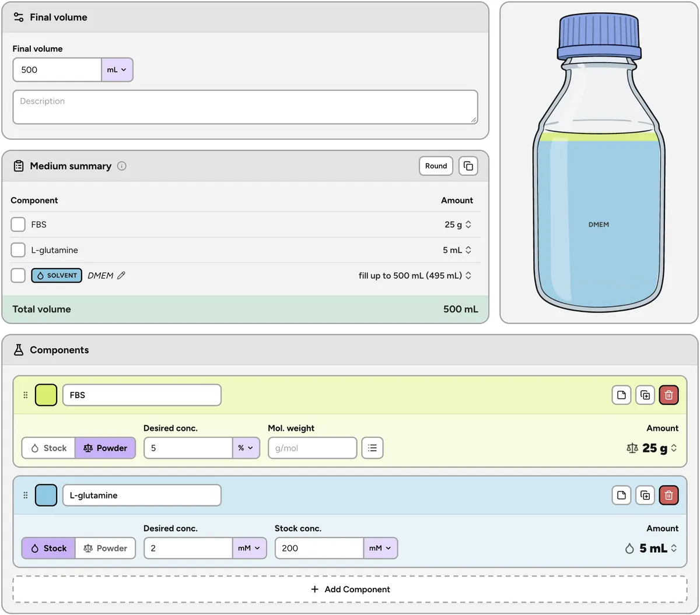Switch FBS to Stock mode

49,448
